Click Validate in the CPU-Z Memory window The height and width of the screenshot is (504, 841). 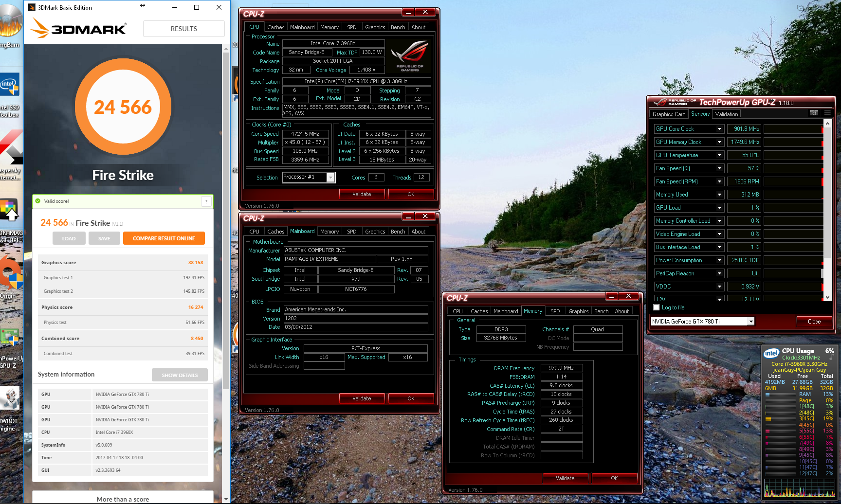(x=565, y=478)
